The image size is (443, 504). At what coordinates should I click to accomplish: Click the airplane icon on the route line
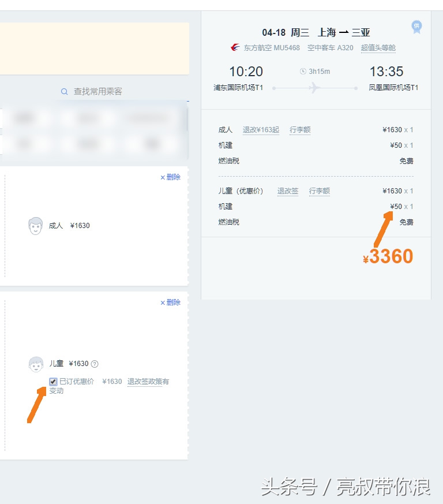coord(315,88)
